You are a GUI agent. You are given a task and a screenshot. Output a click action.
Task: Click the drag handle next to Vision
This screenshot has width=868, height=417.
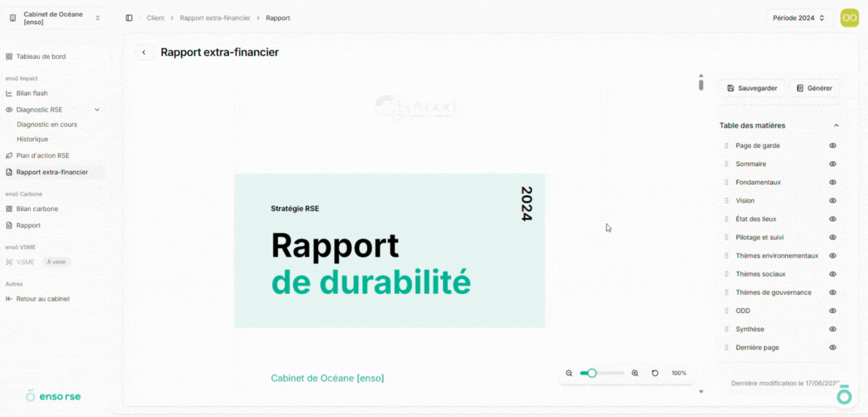coord(727,201)
